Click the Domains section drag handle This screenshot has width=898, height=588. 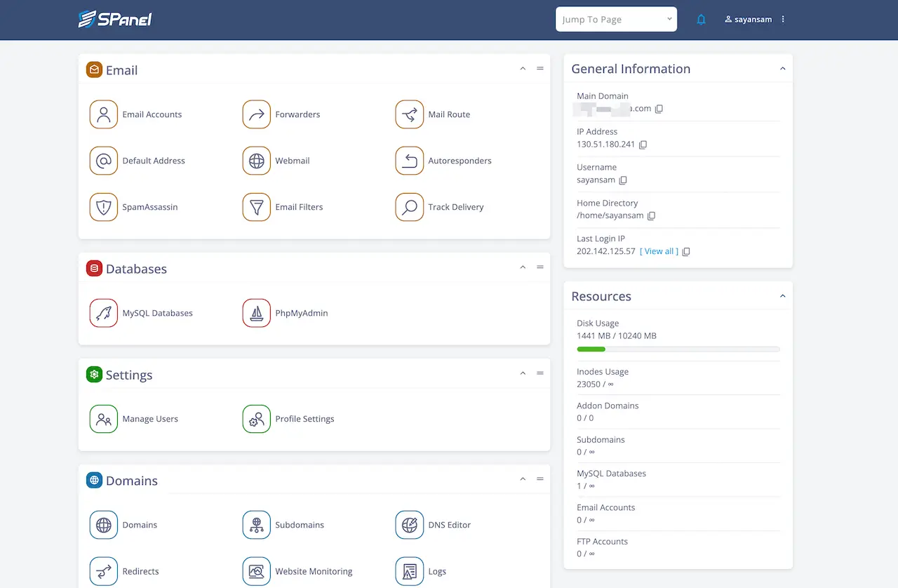pos(540,479)
